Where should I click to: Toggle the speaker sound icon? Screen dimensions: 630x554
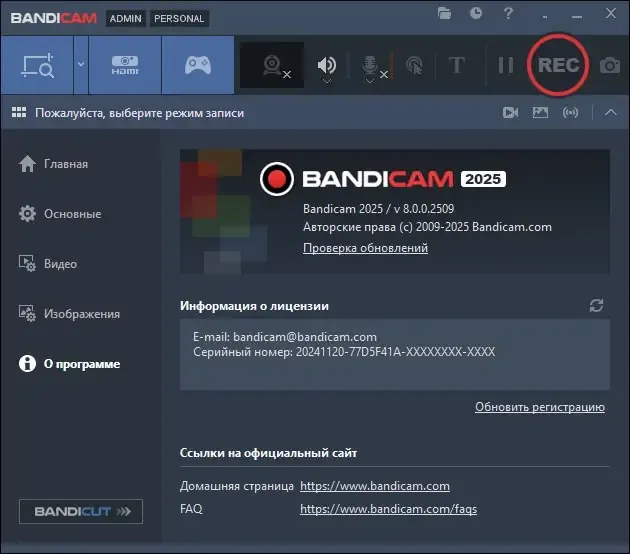click(327, 64)
